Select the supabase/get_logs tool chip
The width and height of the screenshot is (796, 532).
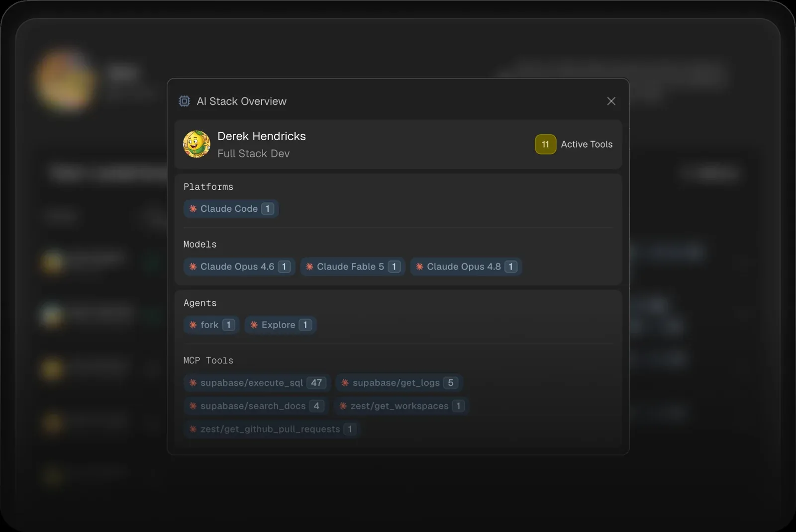[399, 383]
